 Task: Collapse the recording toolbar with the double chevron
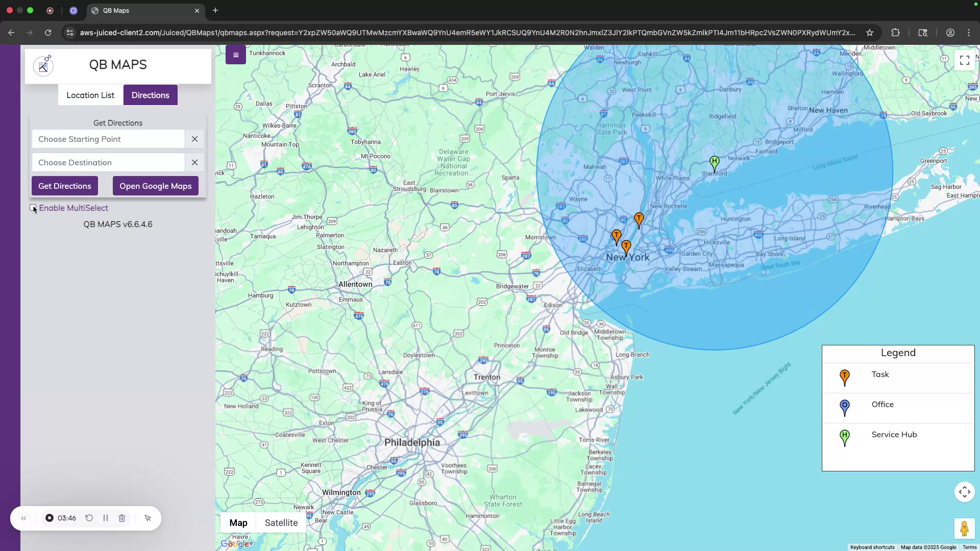(x=23, y=518)
